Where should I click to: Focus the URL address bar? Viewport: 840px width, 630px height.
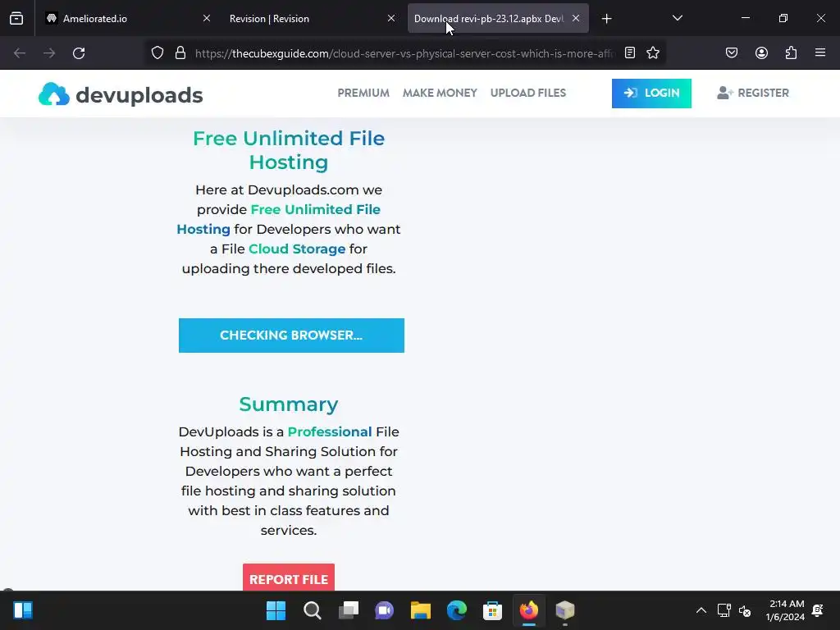pos(405,53)
